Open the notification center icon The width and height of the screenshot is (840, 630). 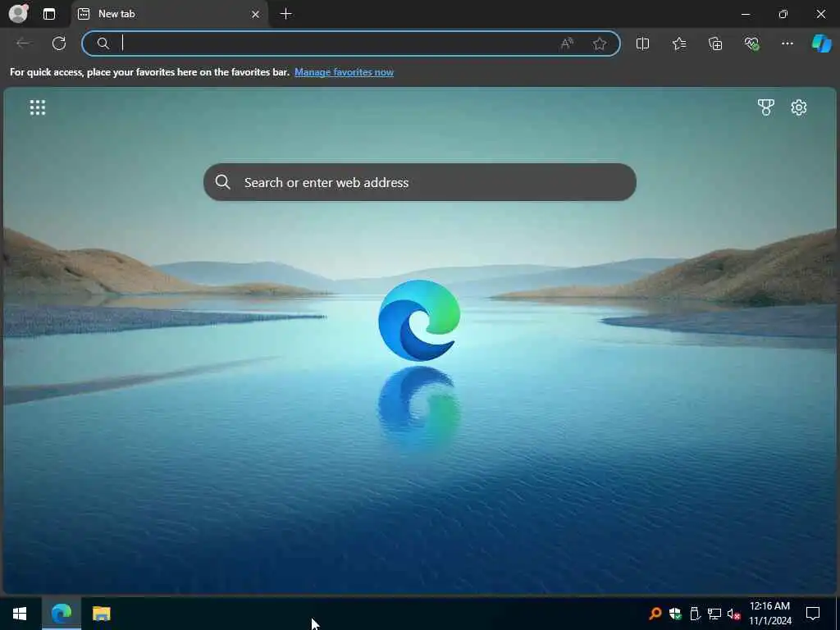coord(813,614)
